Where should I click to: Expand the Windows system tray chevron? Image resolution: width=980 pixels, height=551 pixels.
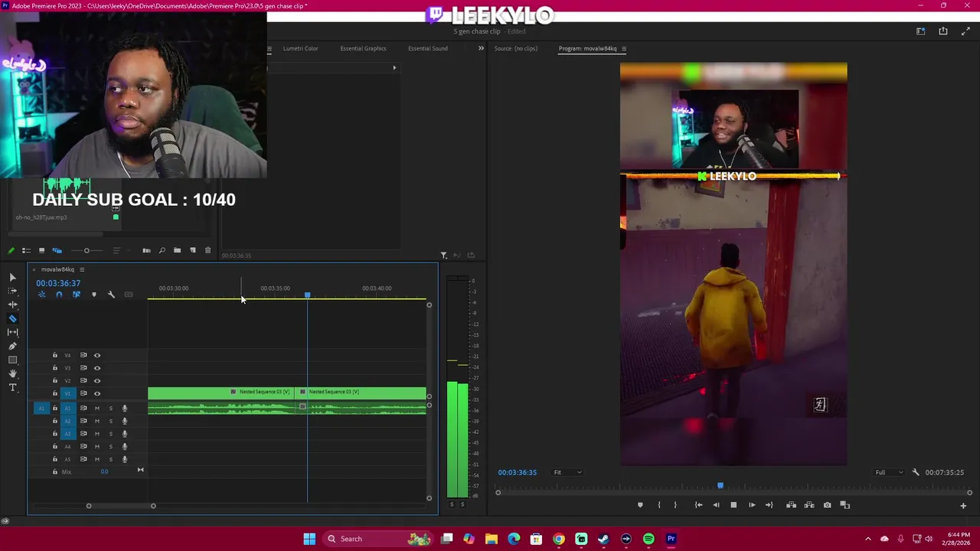[x=867, y=539]
